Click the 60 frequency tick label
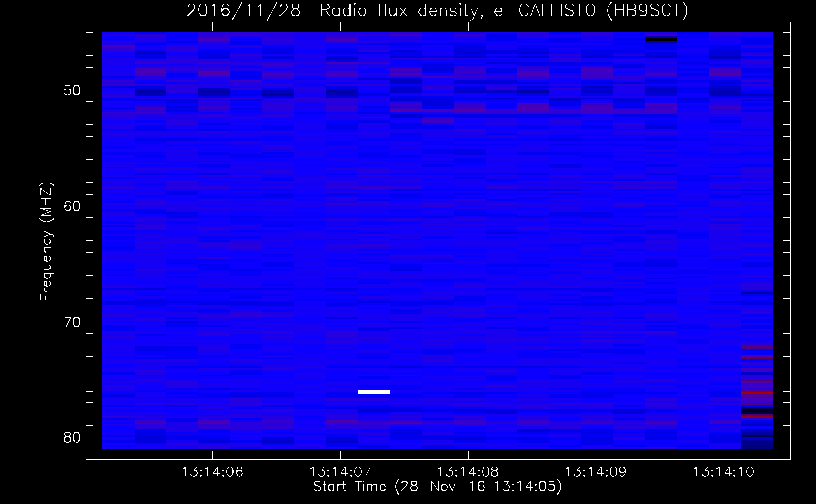816x504 pixels. click(72, 206)
